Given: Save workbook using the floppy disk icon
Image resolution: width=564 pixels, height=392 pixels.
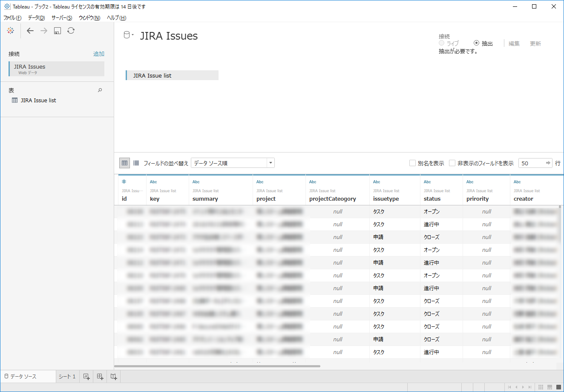Looking at the screenshot, I should click(x=58, y=31).
